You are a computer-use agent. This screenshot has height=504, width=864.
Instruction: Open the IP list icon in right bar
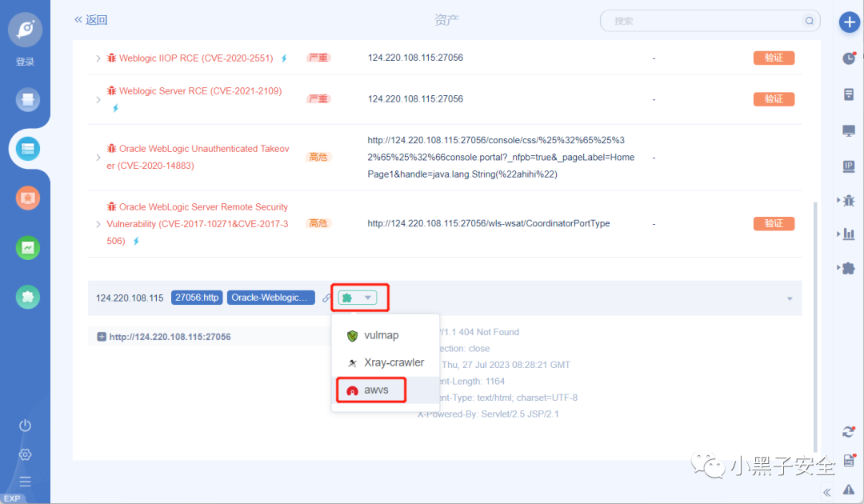click(849, 166)
